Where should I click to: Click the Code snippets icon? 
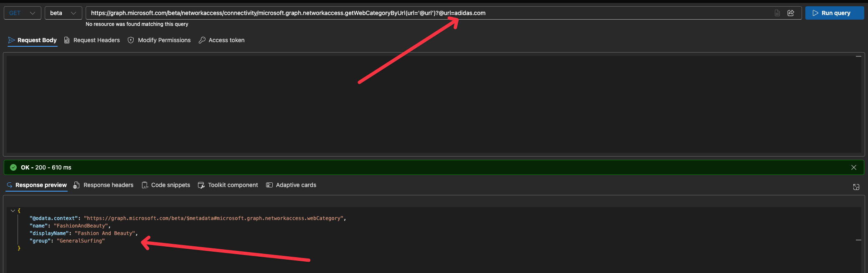pos(145,185)
